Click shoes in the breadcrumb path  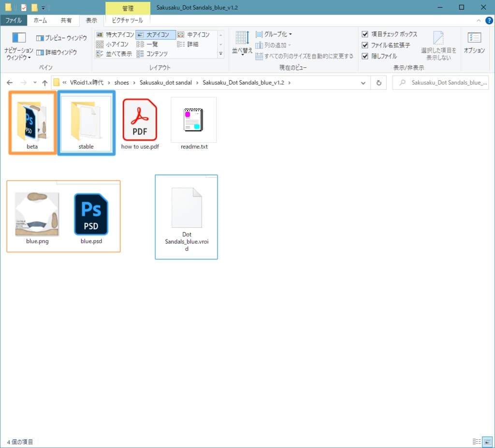(x=122, y=83)
